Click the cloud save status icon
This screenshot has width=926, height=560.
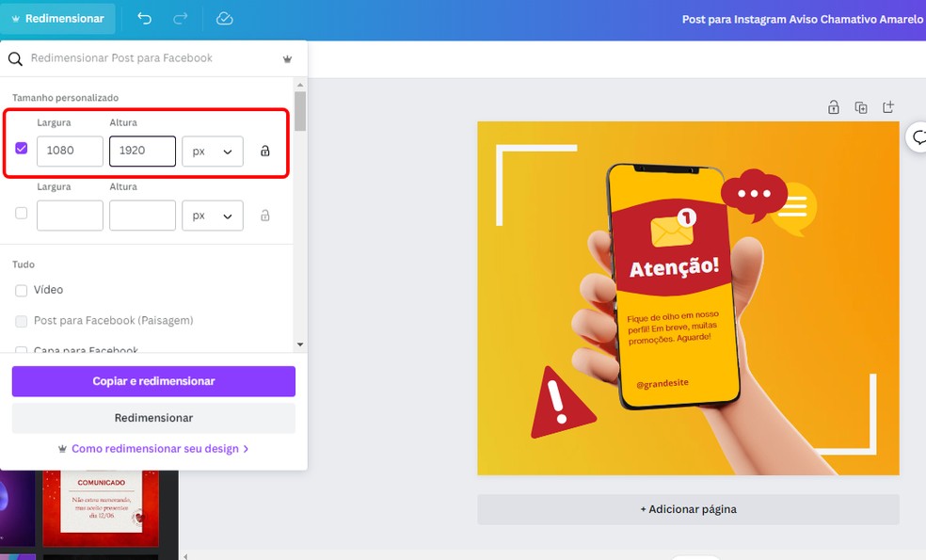pos(224,18)
